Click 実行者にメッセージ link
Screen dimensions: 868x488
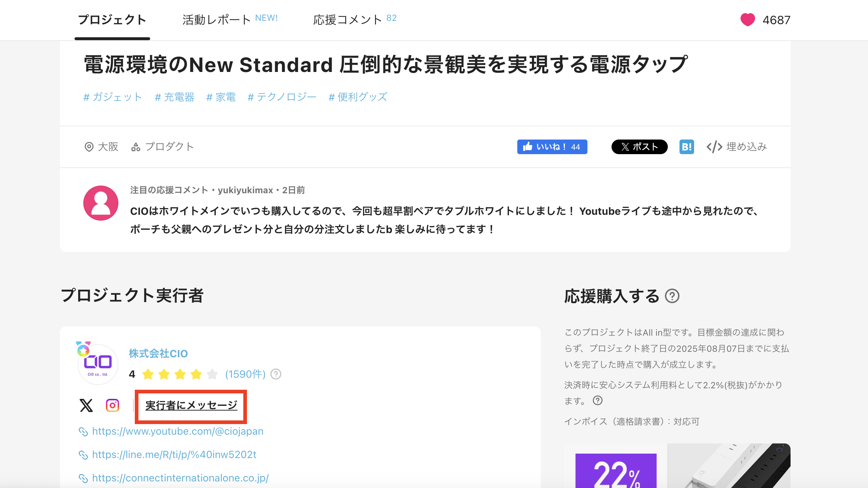point(191,405)
